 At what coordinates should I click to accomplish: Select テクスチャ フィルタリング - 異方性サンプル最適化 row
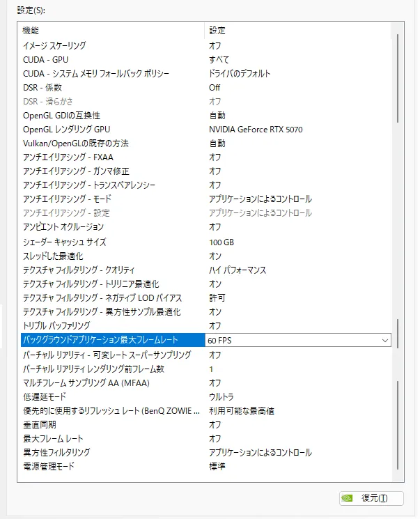206,312
